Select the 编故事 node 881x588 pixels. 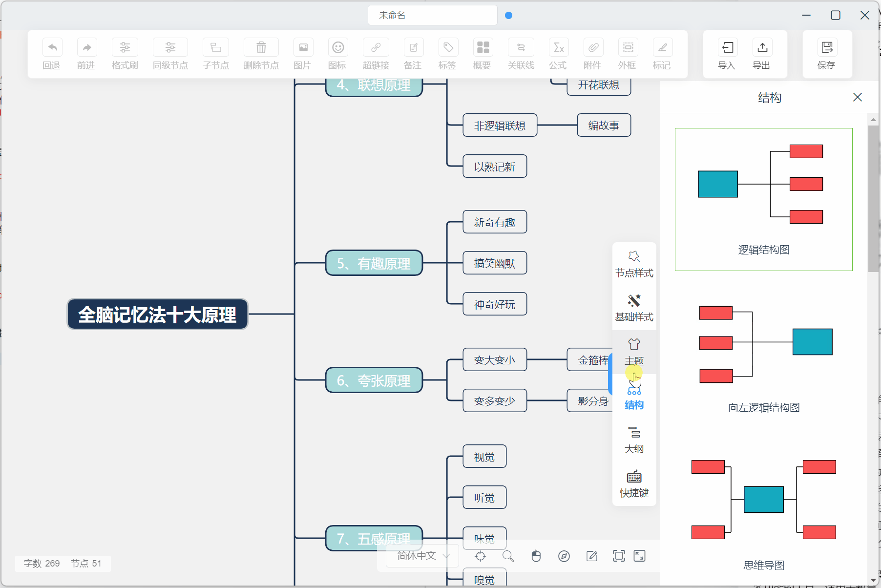point(604,125)
